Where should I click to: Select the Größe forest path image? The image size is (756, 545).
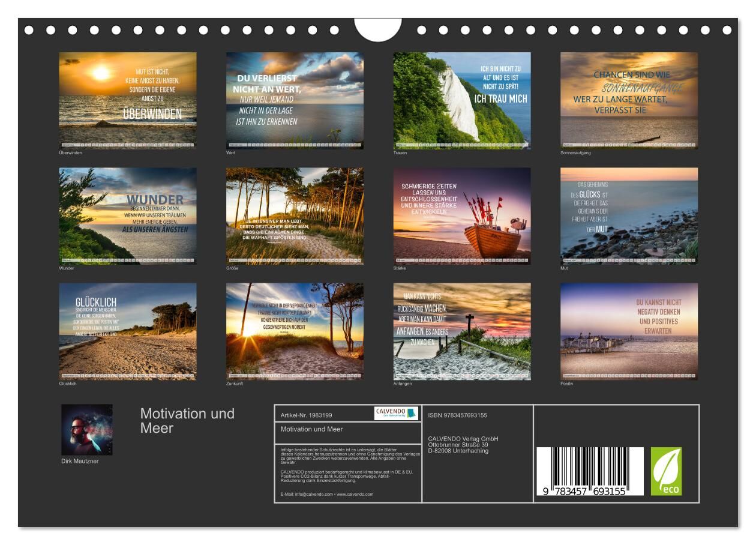click(295, 215)
